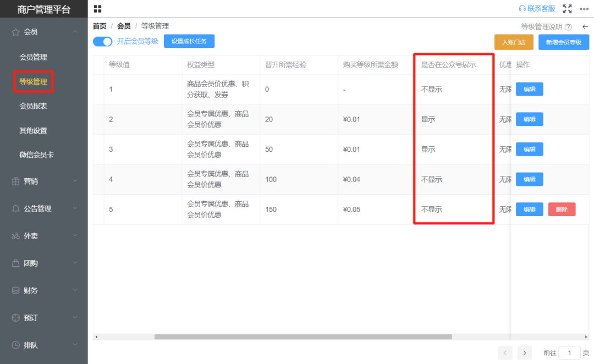
Task: Click the back arrow icon at top right
Action: (x=585, y=26)
